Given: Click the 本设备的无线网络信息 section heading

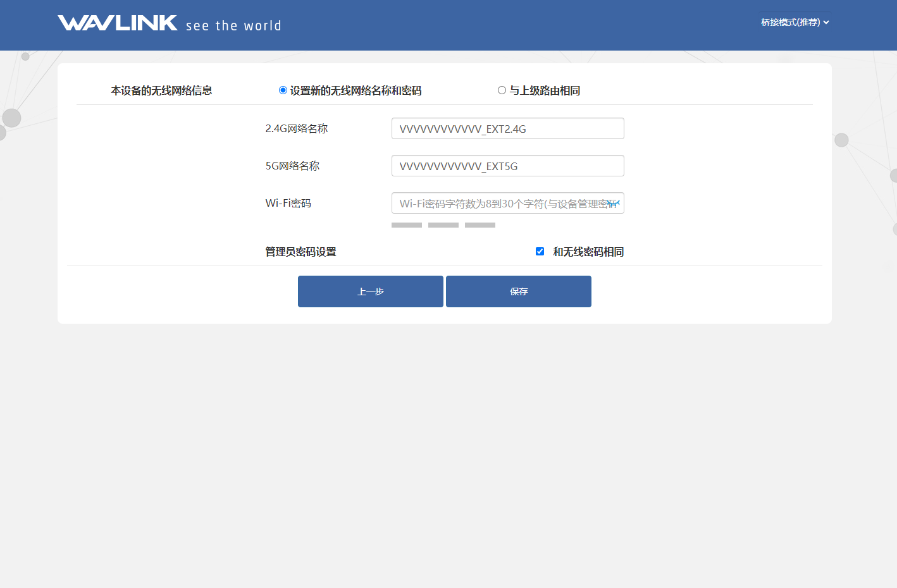Looking at the screenshot, I should (161, 90).
